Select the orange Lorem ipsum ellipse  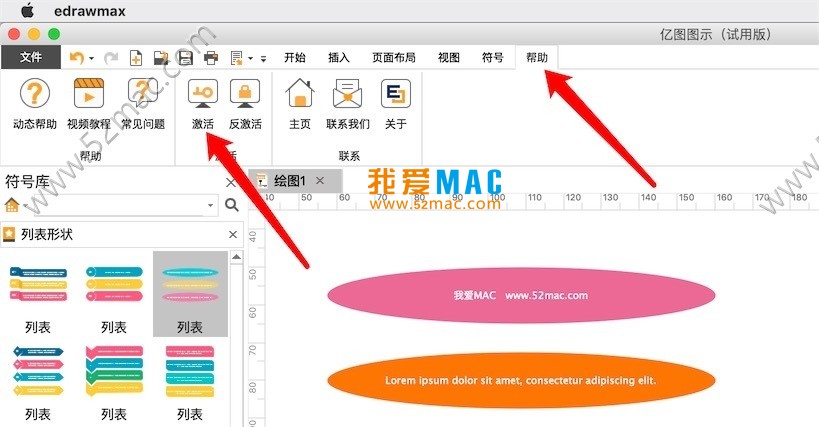click(521, 381)
